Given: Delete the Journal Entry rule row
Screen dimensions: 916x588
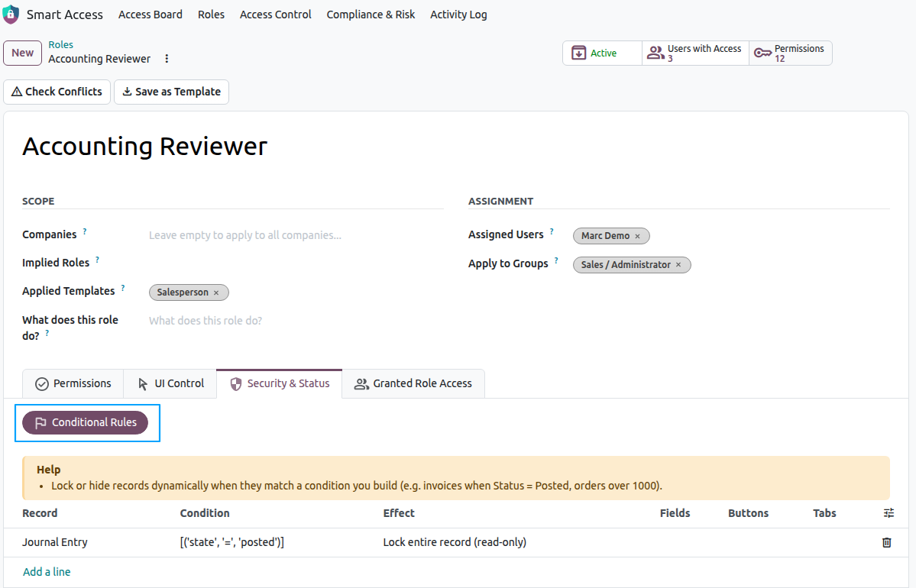Looking at the screenshot, I should pos(886,542).
